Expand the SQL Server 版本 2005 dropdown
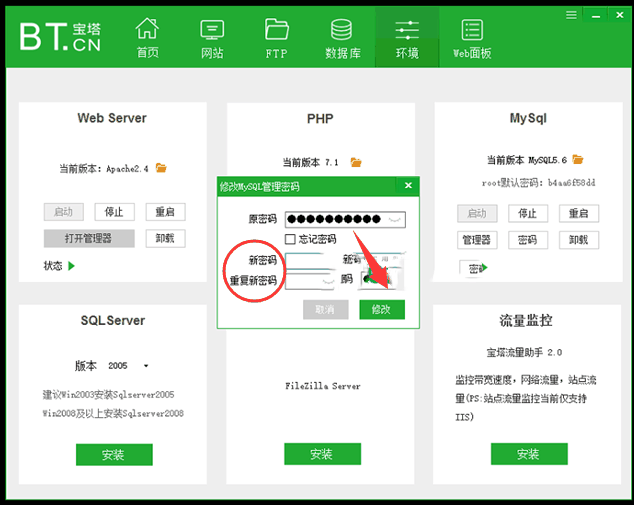This screenshot has height=505, width=634. click(146, 366)
